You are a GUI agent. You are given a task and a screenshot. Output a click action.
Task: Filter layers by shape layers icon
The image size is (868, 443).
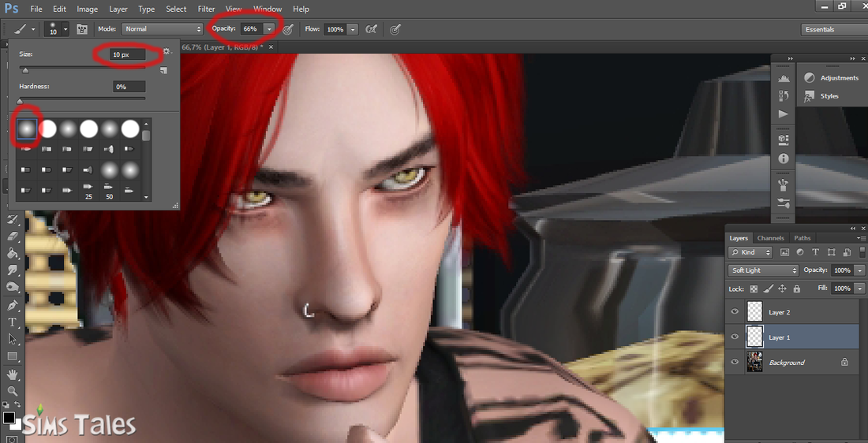(x=831, y=252)
